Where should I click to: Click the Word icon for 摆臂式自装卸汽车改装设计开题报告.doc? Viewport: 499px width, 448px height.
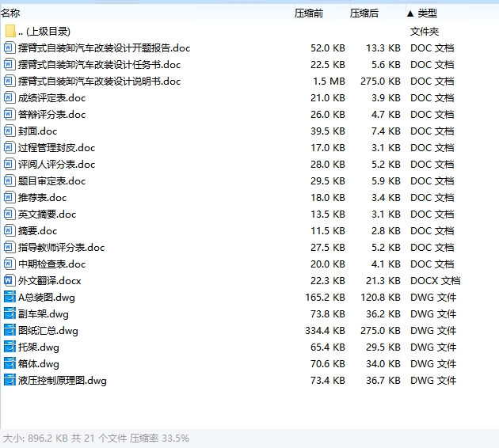(10, 47)
